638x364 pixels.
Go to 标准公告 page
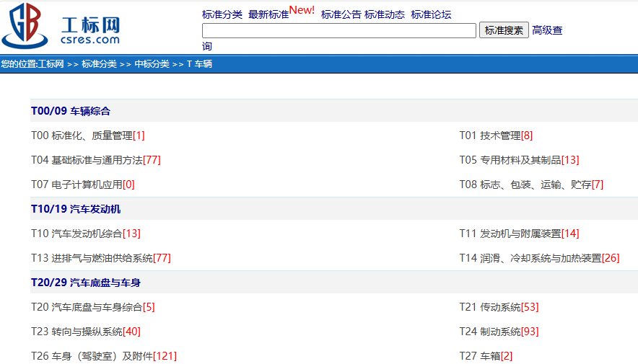pyautogui.click(x=341, y=14)
